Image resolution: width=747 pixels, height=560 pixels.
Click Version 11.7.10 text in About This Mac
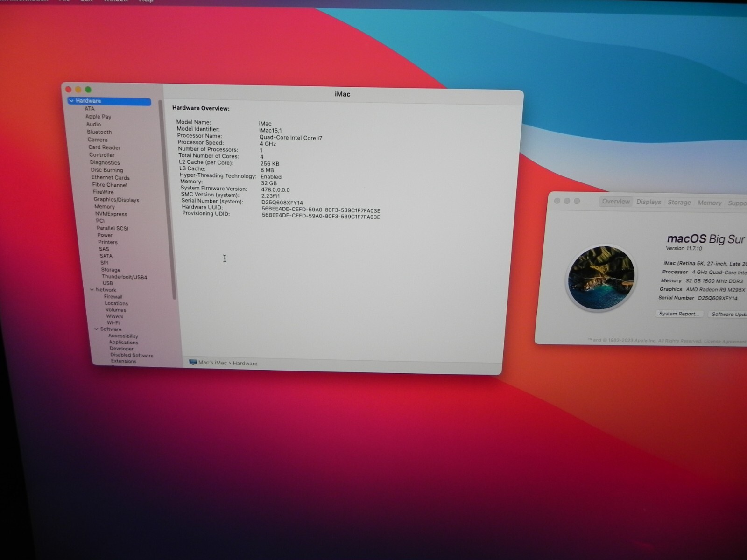[x=684, y=248]
